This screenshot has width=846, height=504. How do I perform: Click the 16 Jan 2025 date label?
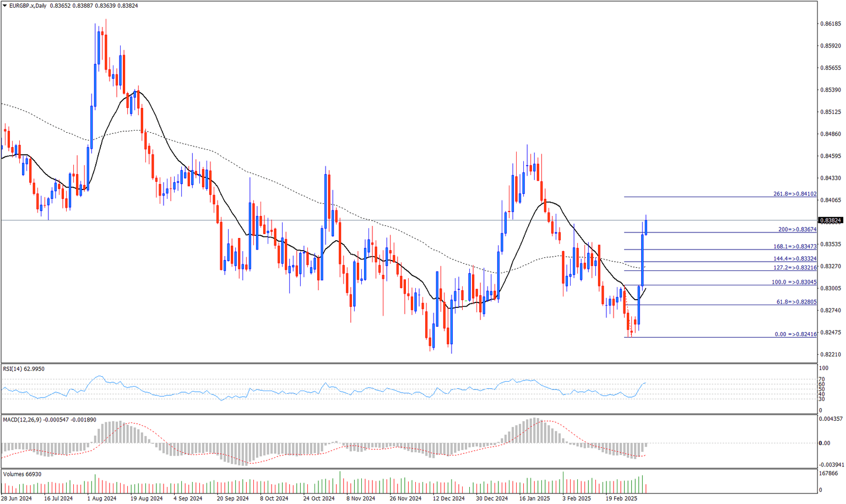pyautogui.click(x=535, y=498)
